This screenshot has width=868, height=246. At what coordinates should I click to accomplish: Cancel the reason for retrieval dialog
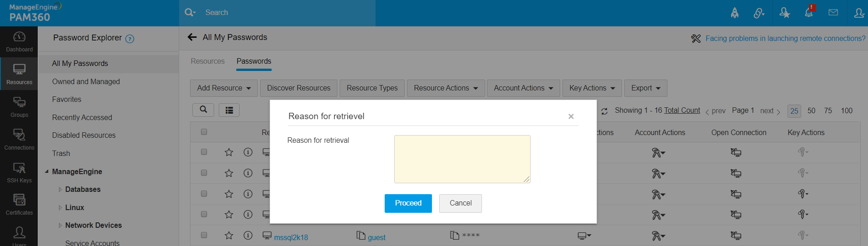point(460,203)
